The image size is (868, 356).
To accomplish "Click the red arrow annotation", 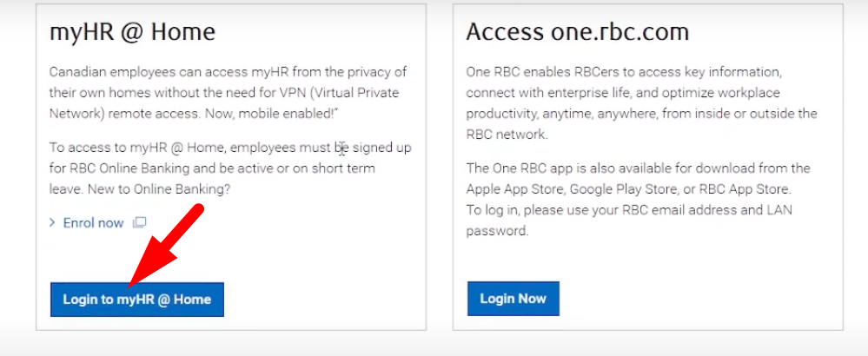I will (166, 247).
